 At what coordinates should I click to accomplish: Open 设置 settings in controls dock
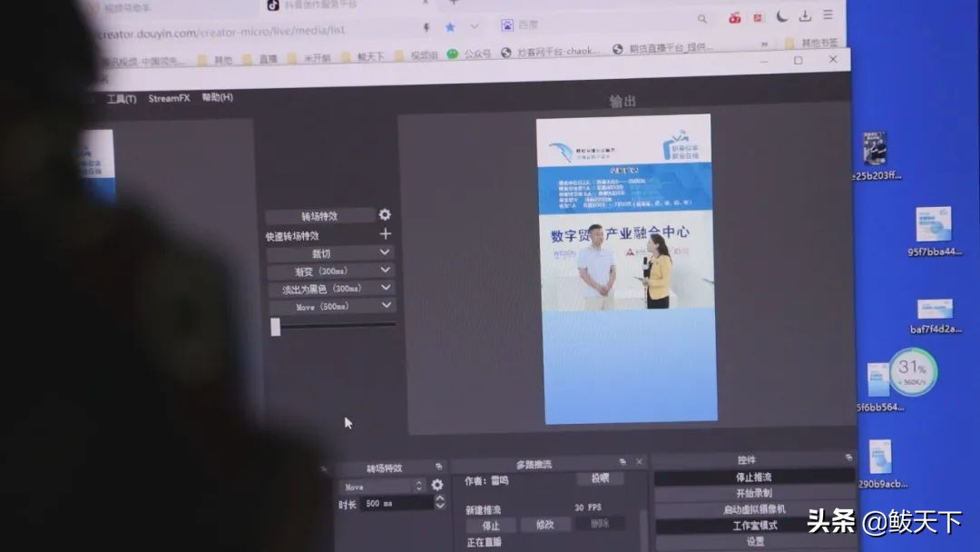755,541
